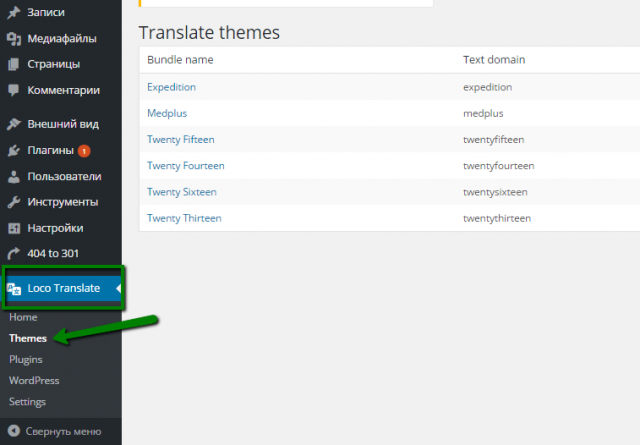
Task: Open Loco Translate Home submenu
Action: [23, 317]
